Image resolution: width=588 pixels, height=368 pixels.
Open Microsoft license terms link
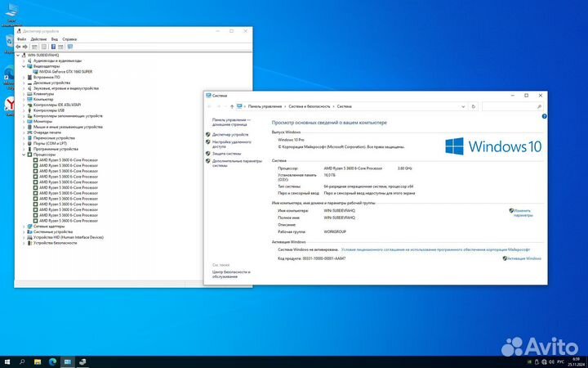tap(435, 249)
